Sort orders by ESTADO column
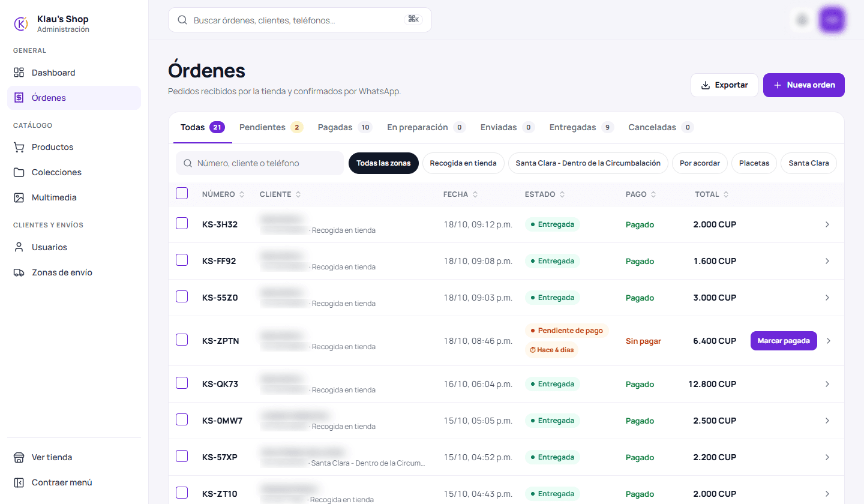Viewport: 864px width, 504px height. pyautogui.click(x=545, y=194)
